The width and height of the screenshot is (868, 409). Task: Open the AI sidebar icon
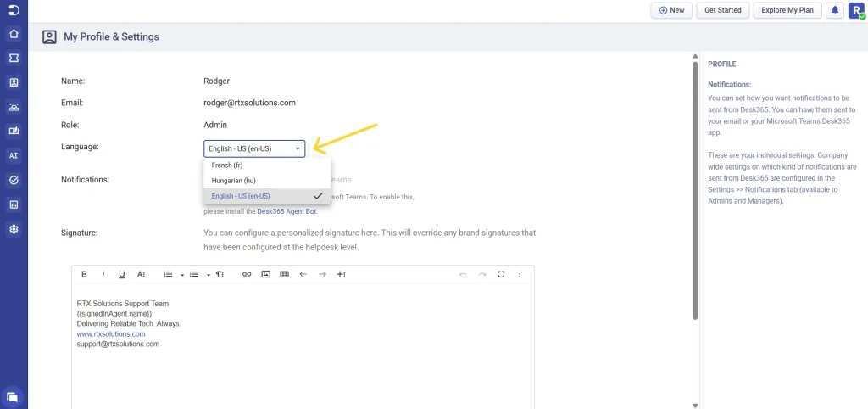14,156
